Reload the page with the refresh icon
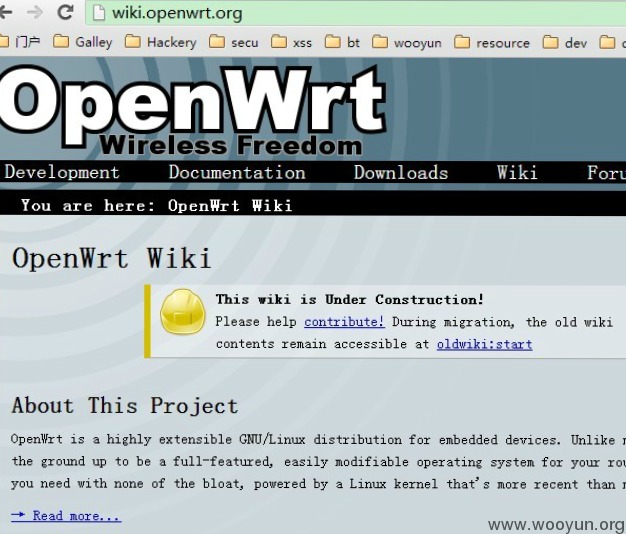The width and height of the screenshot is (626, 534). (66, 13)
